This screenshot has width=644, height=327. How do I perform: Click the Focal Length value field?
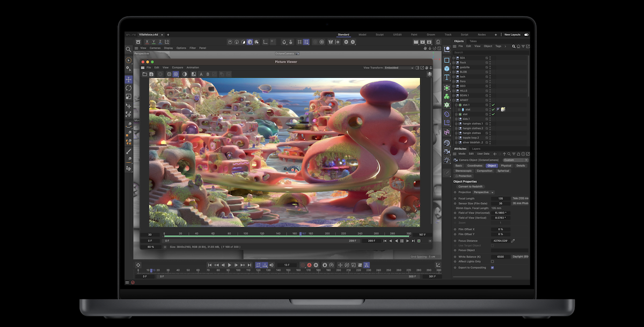coord(500,198)
